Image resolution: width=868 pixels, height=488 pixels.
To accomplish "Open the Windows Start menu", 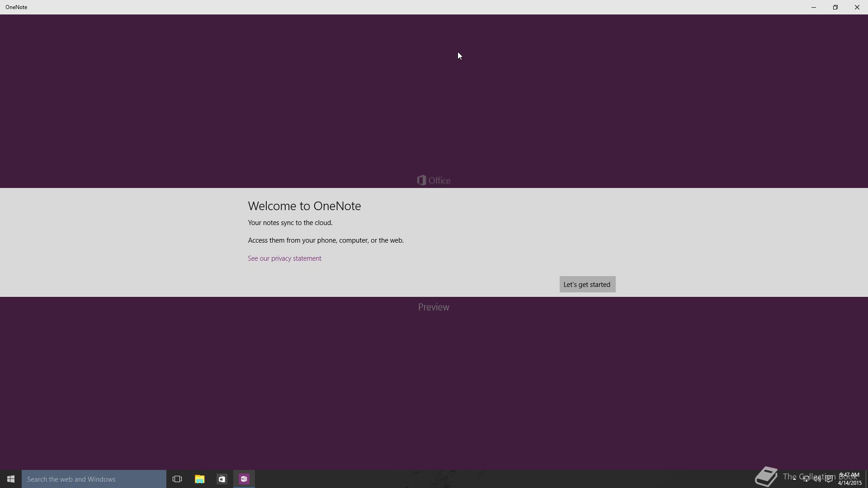I will 11,479.
